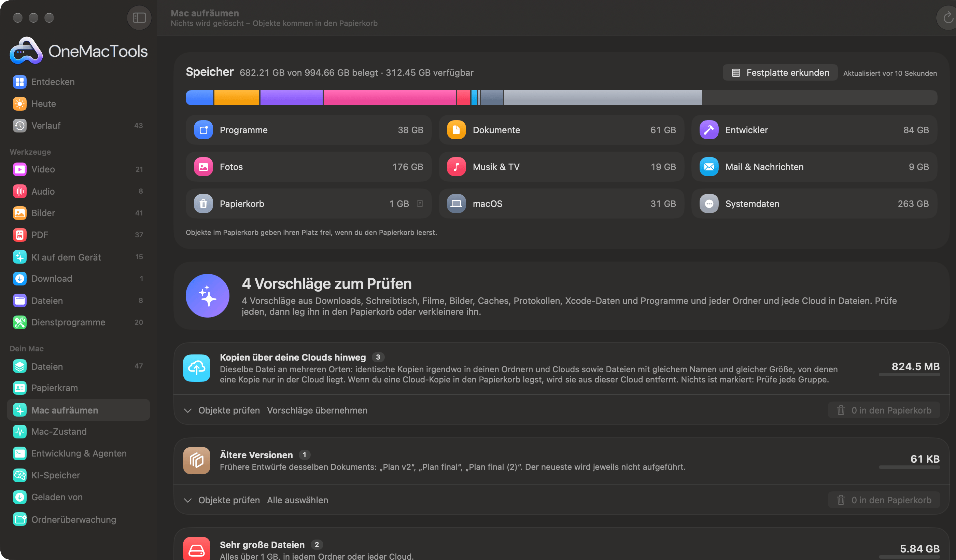Expand Objekte prüfen under Ältere Versionen

click(222, 500)
